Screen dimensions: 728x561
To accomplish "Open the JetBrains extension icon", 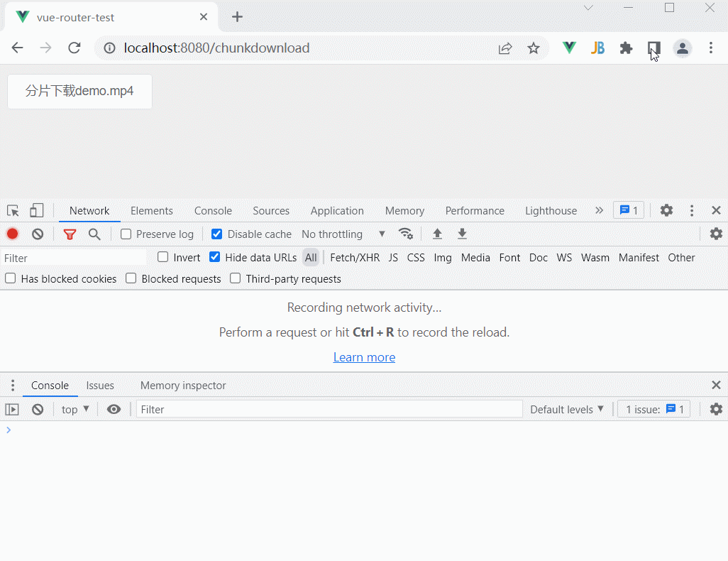I will [x=597, y=48].
